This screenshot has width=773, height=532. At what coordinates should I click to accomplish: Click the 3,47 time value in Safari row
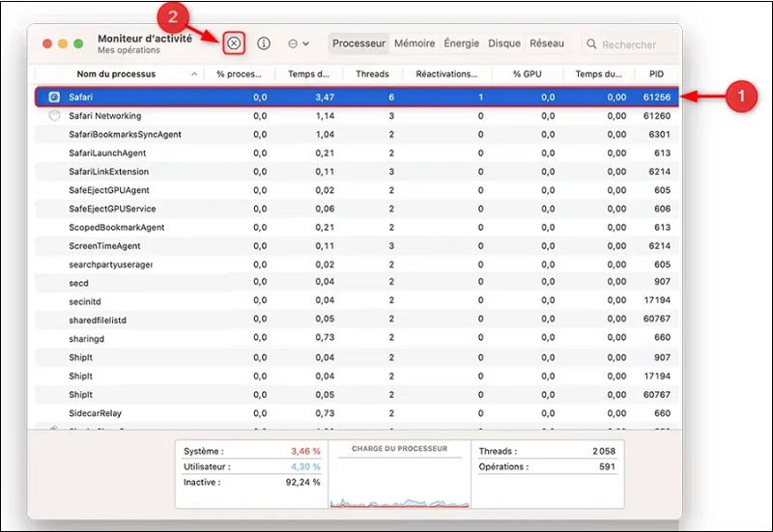click(x=325, y=98)
